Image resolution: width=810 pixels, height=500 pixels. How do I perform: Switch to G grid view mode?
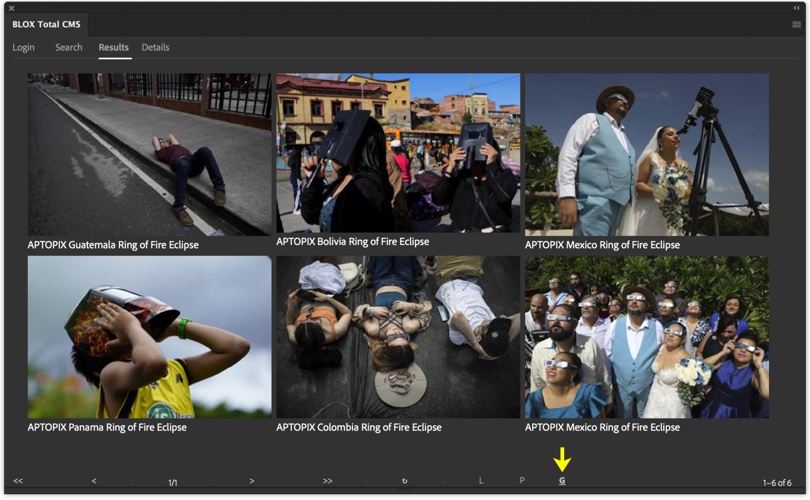coord(562,480)
